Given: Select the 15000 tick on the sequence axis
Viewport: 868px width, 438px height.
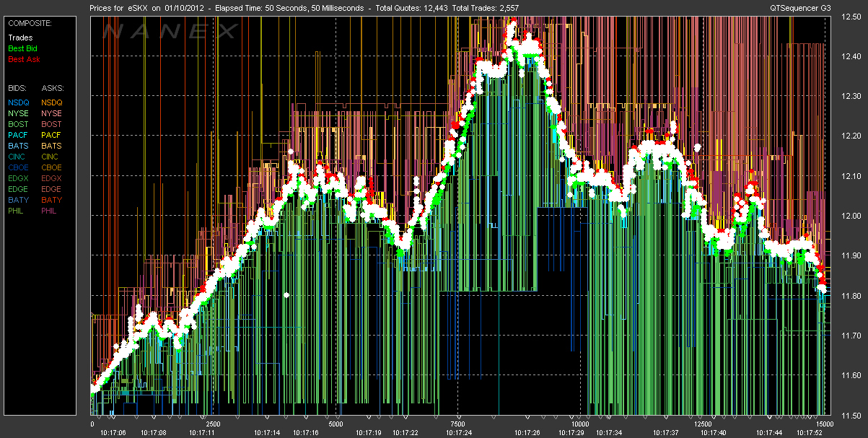Looking at the screenshot, I should pos(823,424).
